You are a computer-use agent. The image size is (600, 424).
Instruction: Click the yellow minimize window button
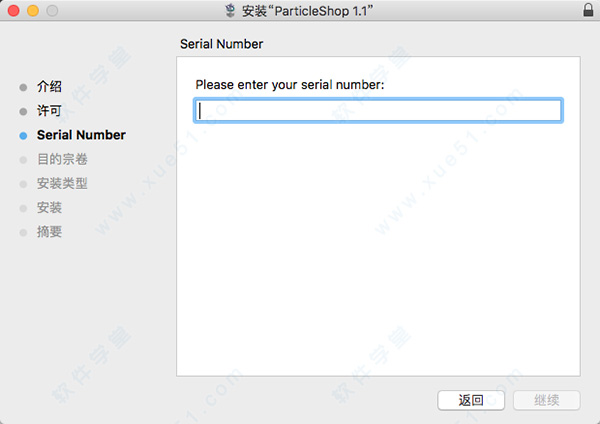[33, 10]
